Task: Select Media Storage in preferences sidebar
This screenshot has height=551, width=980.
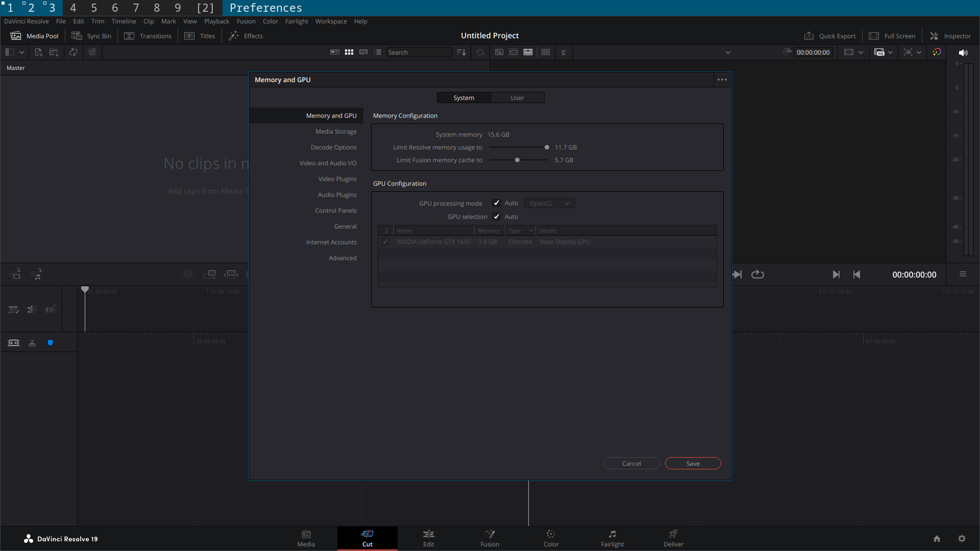Action: 336,132
